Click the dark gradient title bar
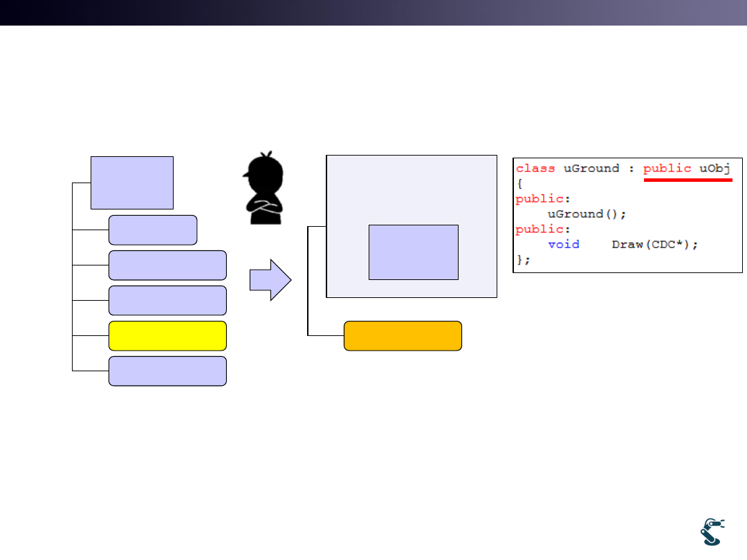Screen dimensions: 747x560 point(373,12)
